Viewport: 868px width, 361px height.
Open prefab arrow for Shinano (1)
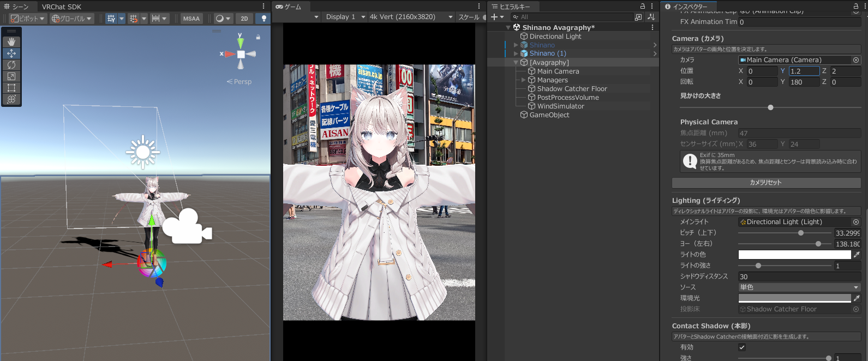655,53
